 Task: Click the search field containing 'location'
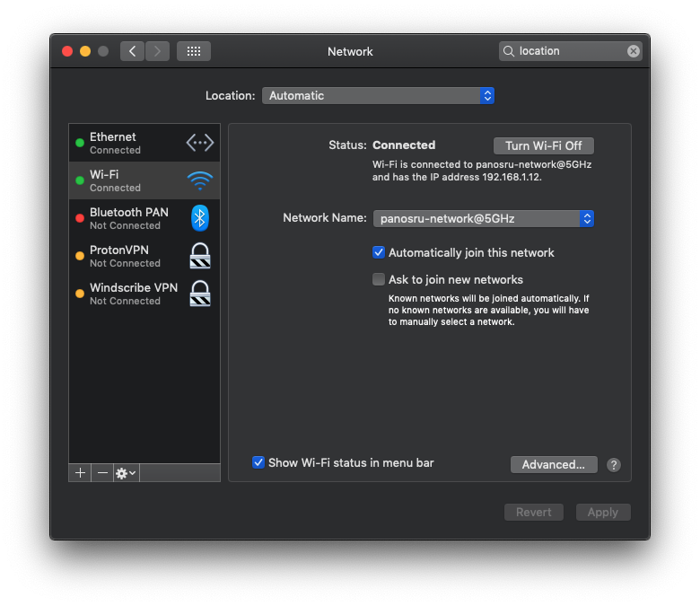(571, 51)
